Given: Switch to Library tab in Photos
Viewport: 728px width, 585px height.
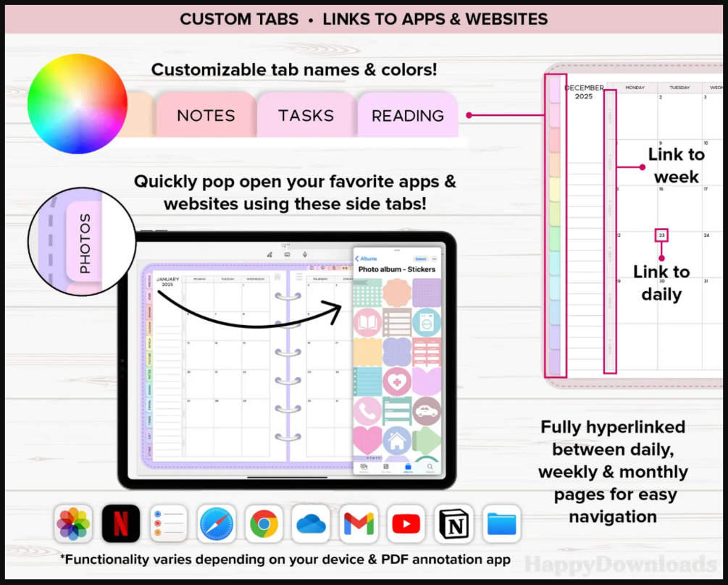Looking at the screenshot, I should pyautogui.click(x=364, y=468).
